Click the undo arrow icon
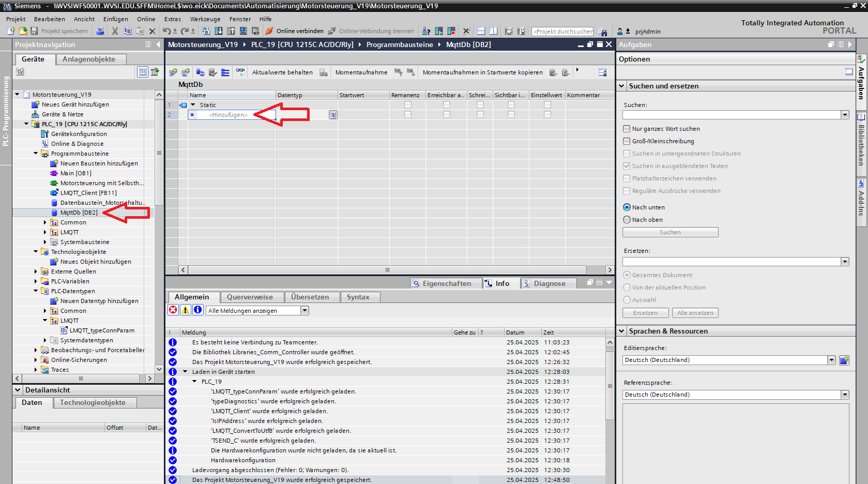The image size is (868, 484). click(166, 31)
